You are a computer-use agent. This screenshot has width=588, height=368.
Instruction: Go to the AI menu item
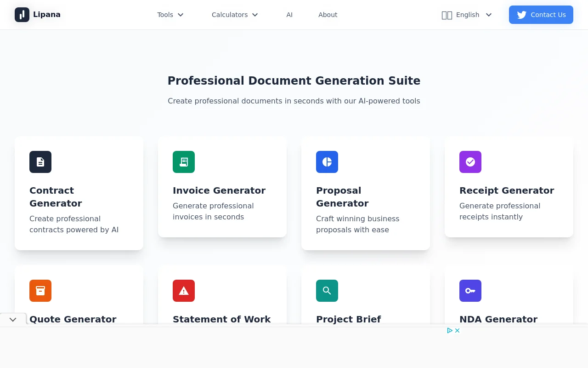[x=289, y=15]
